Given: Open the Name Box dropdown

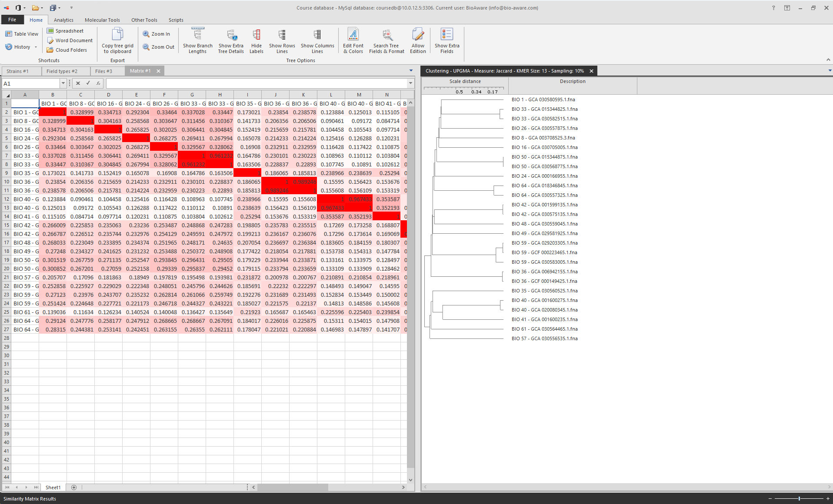Looking at the screenshot, I should click(63, 83).
